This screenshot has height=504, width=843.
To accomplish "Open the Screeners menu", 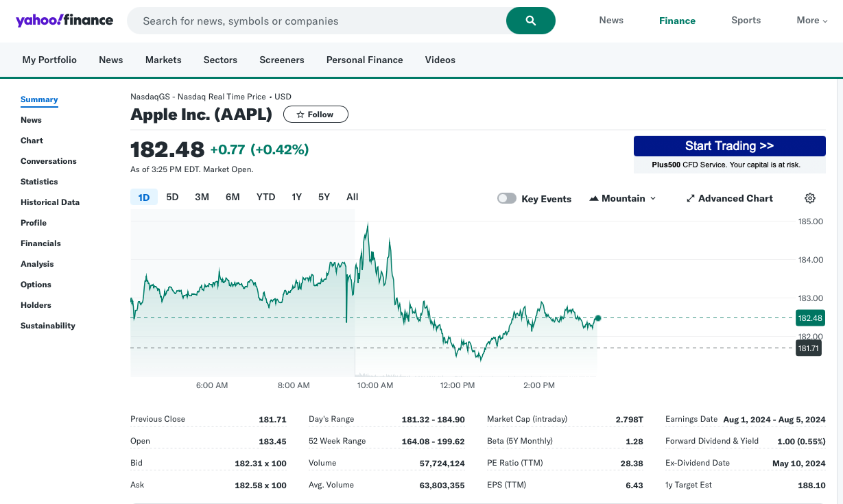I will (x=282, y=60).
